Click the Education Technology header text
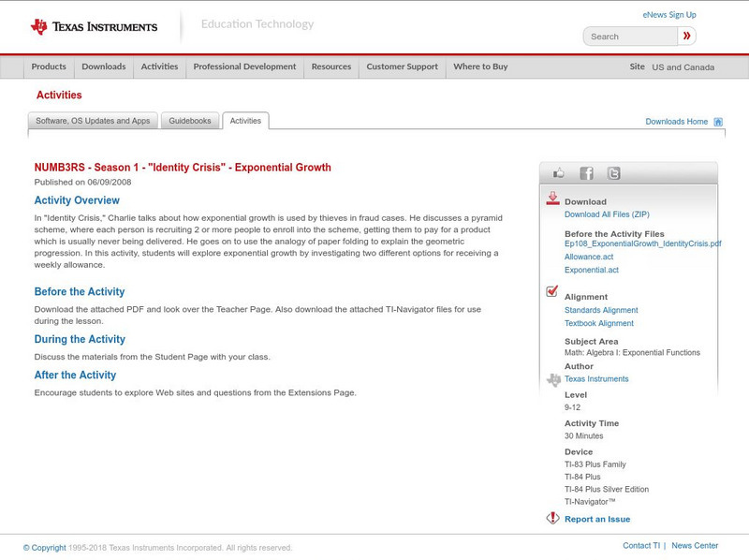Viewport: 749px width, 560px height. pos(257,24)
